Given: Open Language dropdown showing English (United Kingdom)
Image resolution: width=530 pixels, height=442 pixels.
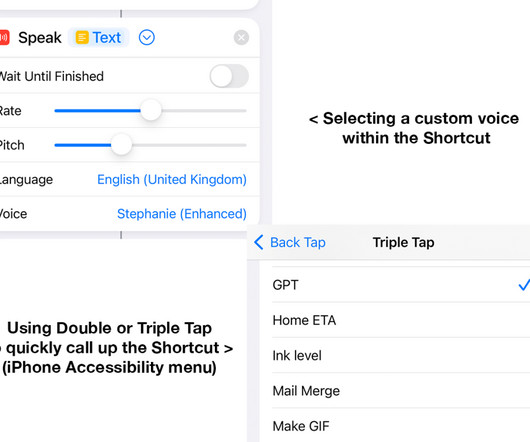Looking at the screenshot, I should 172,179.
